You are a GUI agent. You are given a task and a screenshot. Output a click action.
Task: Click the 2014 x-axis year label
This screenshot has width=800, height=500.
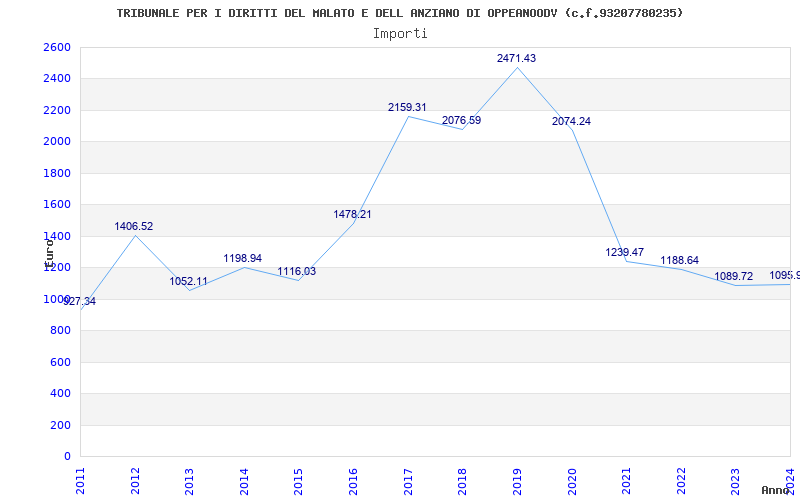pyautogui.click(x=244, y=482)
